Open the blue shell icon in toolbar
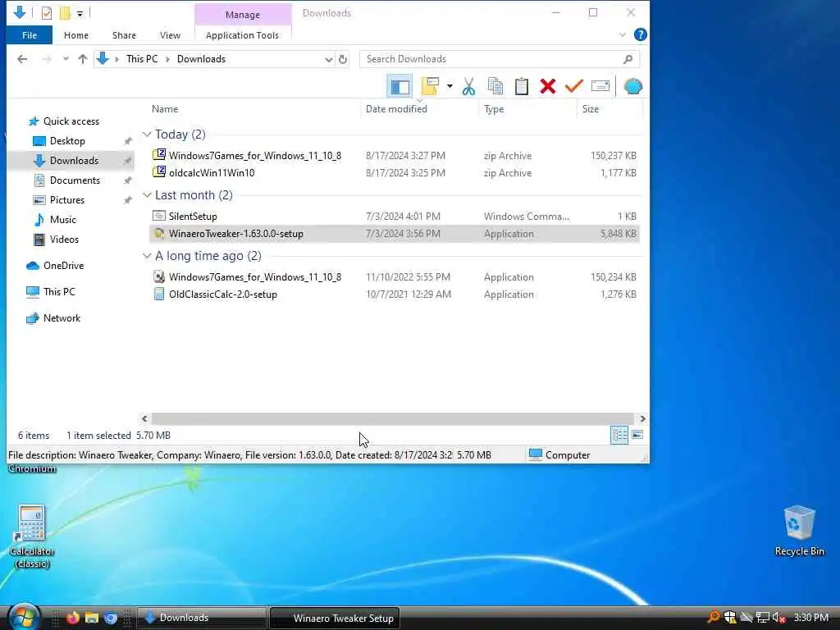This screenshot has height=630, width=840. click(x=632, y=86)
